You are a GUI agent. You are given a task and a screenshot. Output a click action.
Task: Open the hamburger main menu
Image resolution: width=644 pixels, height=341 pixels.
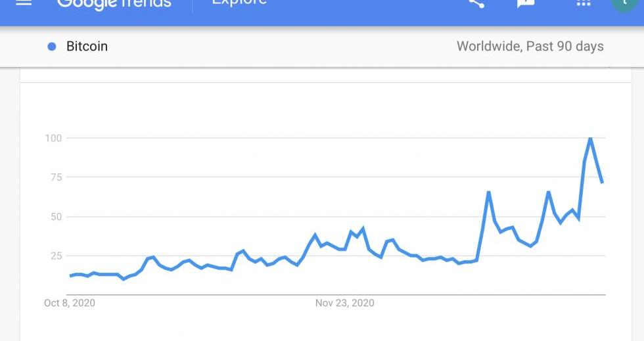pos(24,2)
